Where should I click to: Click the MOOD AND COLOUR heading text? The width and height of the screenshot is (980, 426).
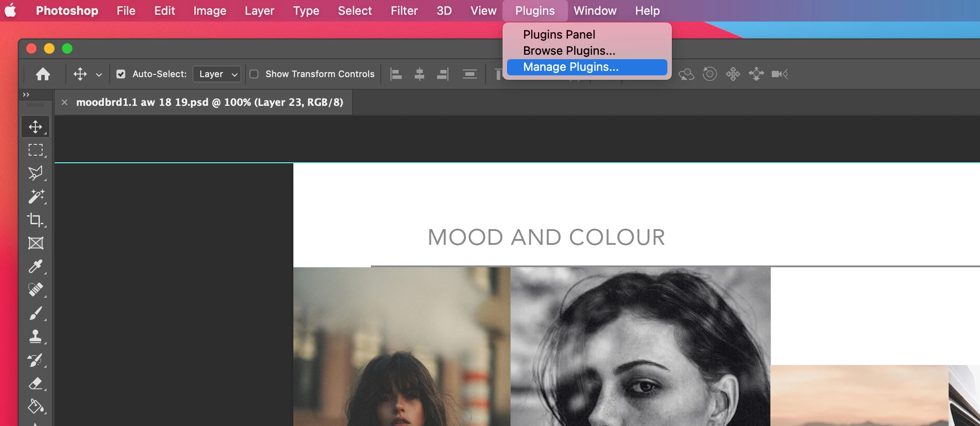(546, 237)
